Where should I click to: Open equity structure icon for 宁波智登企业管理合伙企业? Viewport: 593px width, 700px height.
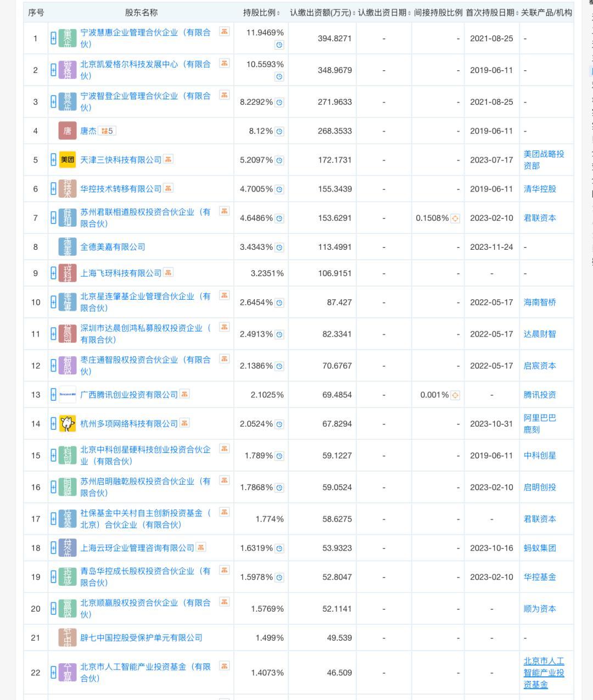click(224, 96)
